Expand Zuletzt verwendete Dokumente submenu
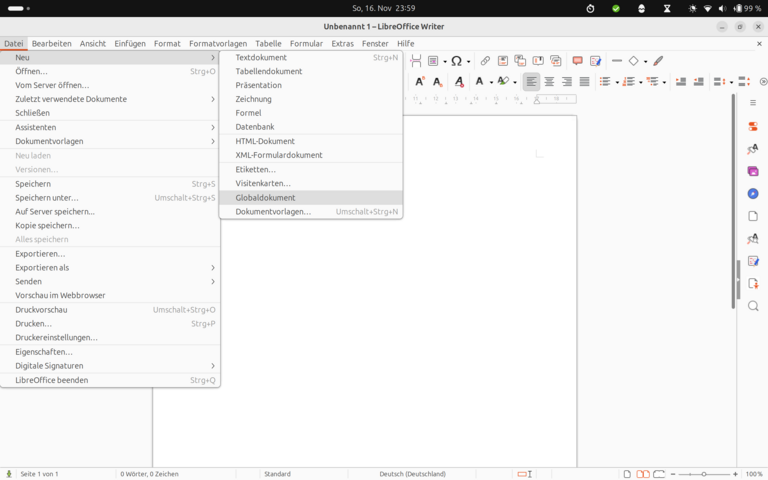The height and width of the screenshot is (480, 768). point(110,99)
